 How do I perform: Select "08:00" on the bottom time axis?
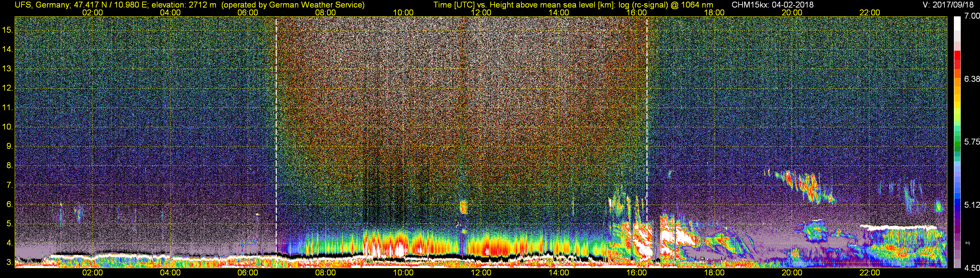(326, 273)
